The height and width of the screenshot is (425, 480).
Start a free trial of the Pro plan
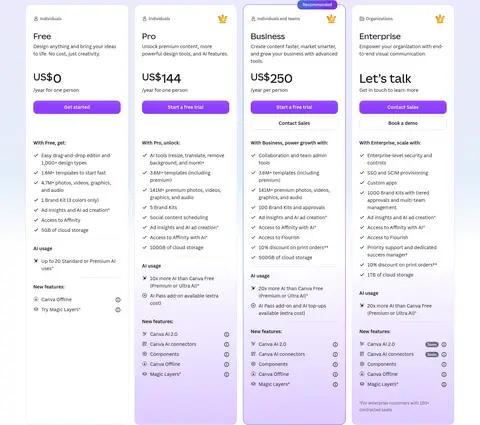(x=186, y=107)
